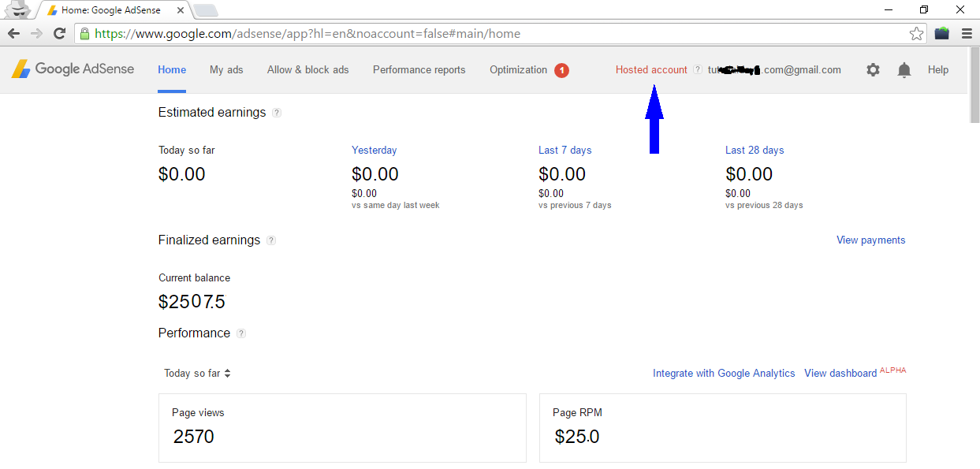Click the green padlock security icon
This screenshot has width=980, height=469.
point(84,34)
